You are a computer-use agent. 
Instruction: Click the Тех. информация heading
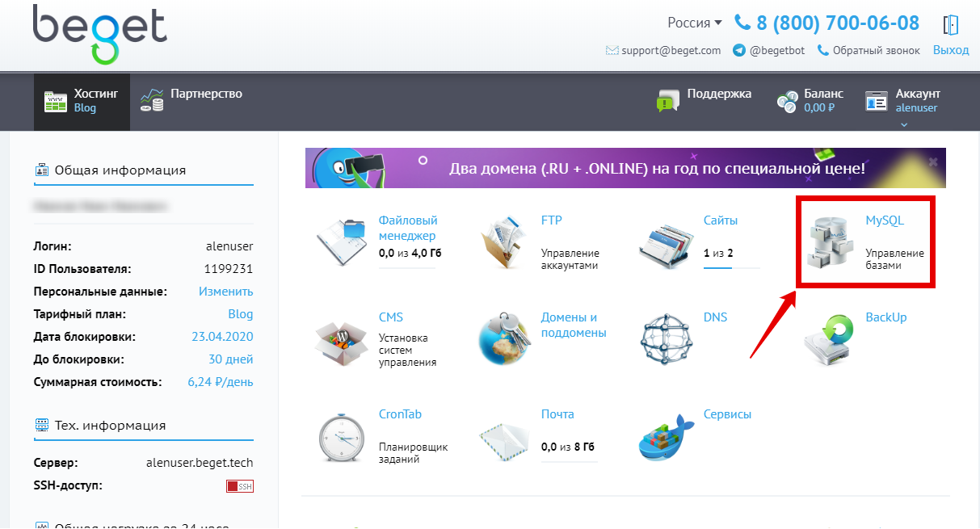(x=110, y=426)
